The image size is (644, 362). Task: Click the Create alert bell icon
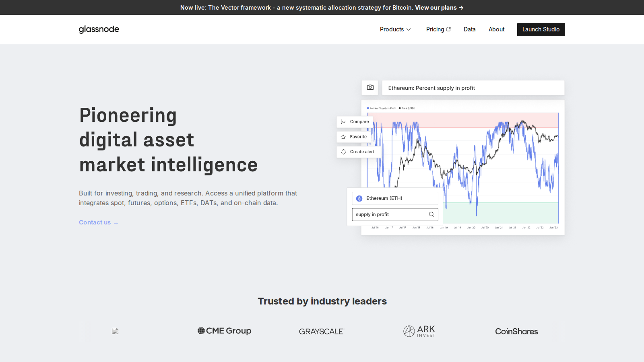(343, 152)
